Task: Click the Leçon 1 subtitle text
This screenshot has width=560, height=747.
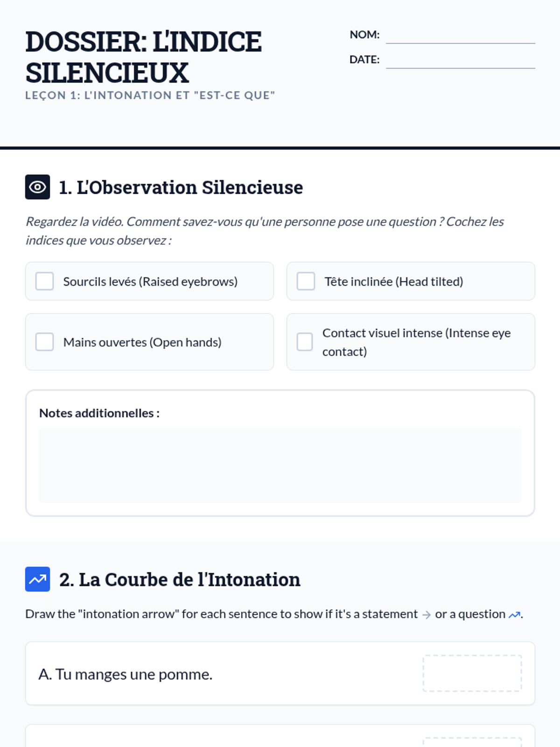Action: [x=150, y=95]
